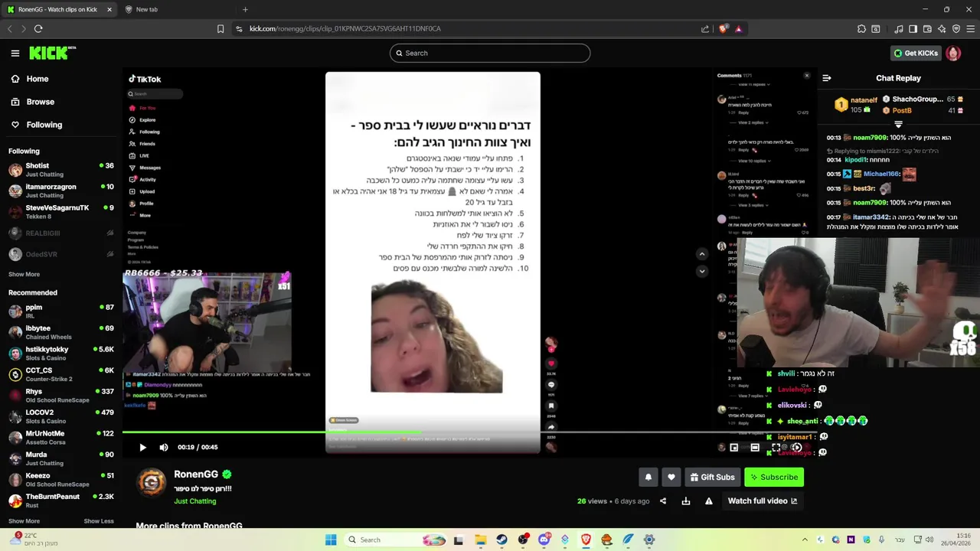This screenshot has height=551, width=980.
Task: Open Brave VPN shield icon
Action: [x=956, y=28]
